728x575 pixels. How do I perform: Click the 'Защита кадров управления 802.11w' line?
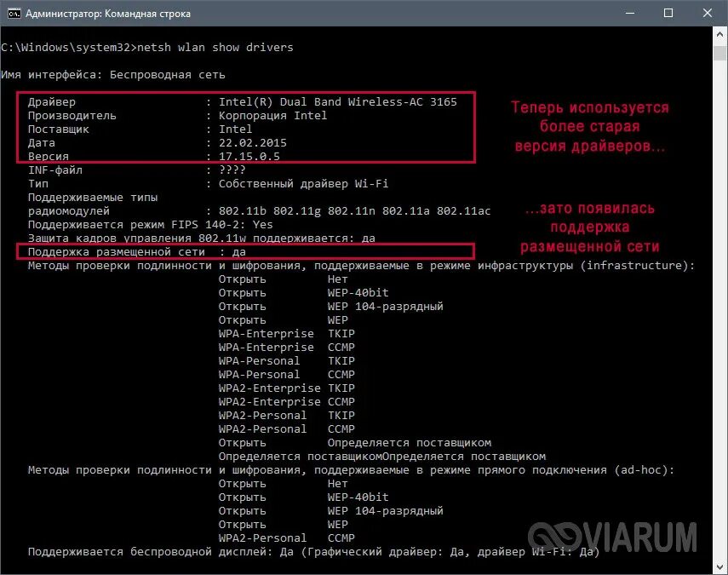coord(202,239)
